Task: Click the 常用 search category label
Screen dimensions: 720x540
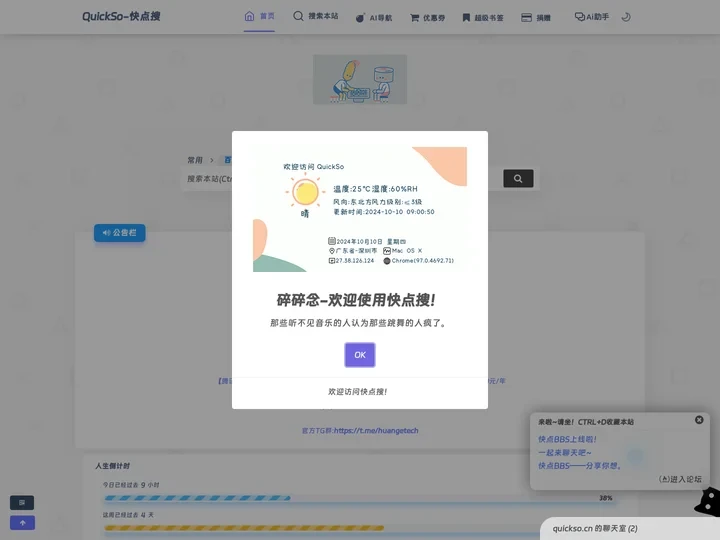Action: pos(195,160)
